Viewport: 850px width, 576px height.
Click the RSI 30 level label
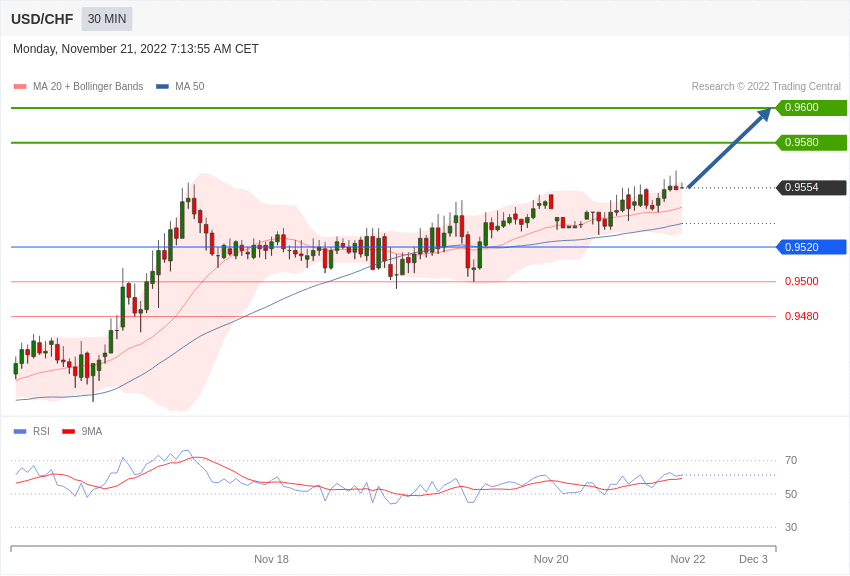tap(791, 527)
